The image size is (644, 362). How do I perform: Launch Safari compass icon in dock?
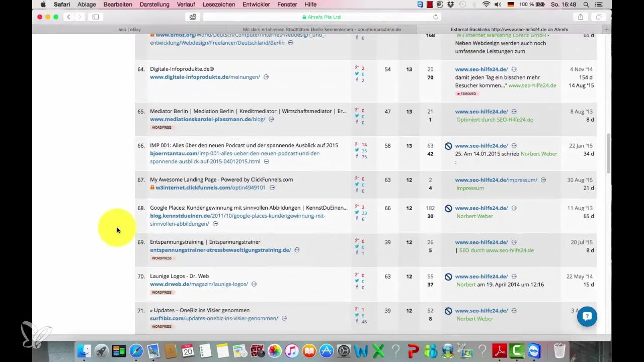136,350
